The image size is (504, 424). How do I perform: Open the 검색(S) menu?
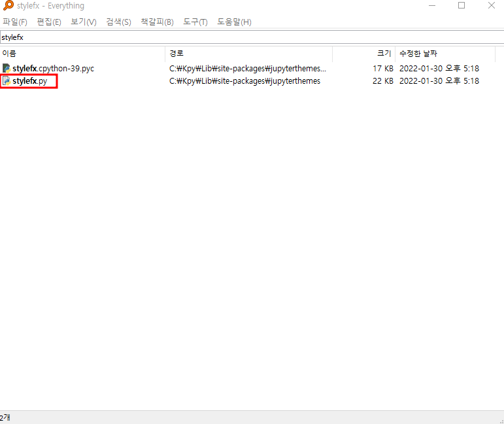(x=118, y=22)
